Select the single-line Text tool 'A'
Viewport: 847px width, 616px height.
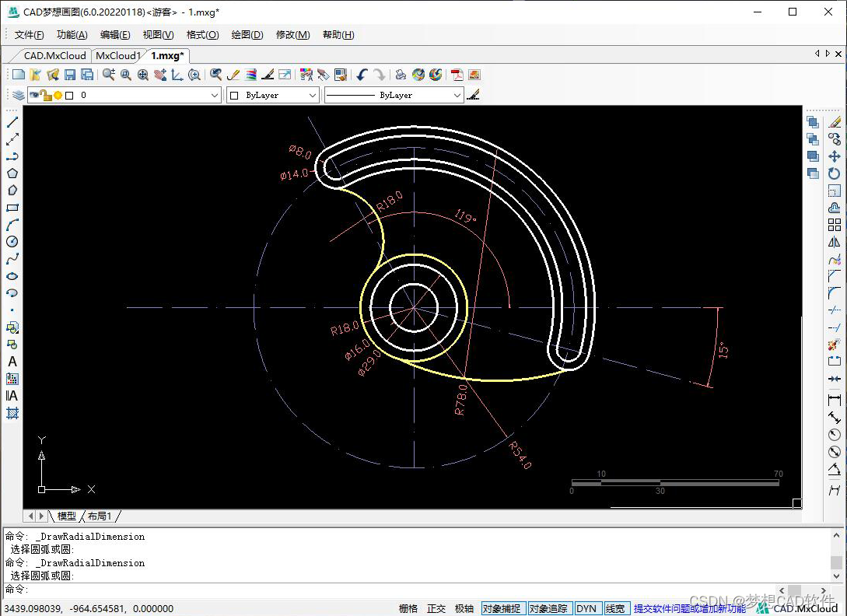[12, 362]
